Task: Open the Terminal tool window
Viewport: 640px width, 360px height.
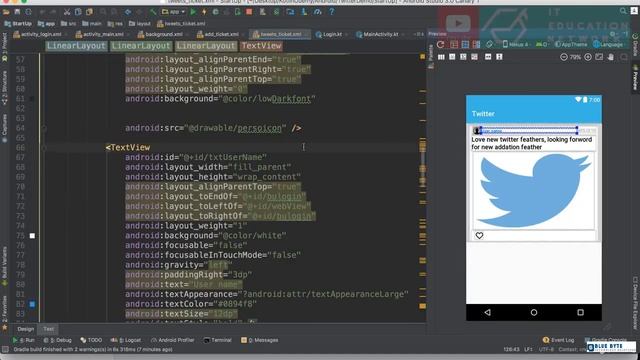Action: point(218,340)
